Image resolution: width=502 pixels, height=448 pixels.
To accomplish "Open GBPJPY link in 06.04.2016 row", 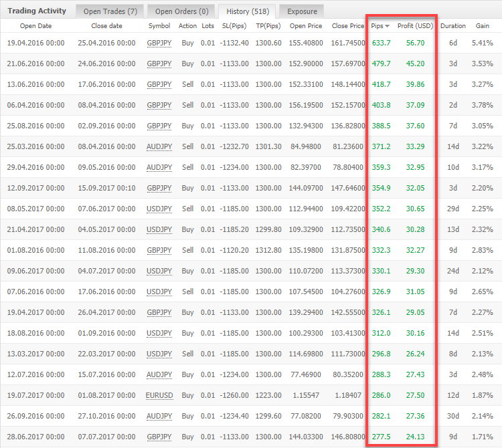I will (159, 106).
